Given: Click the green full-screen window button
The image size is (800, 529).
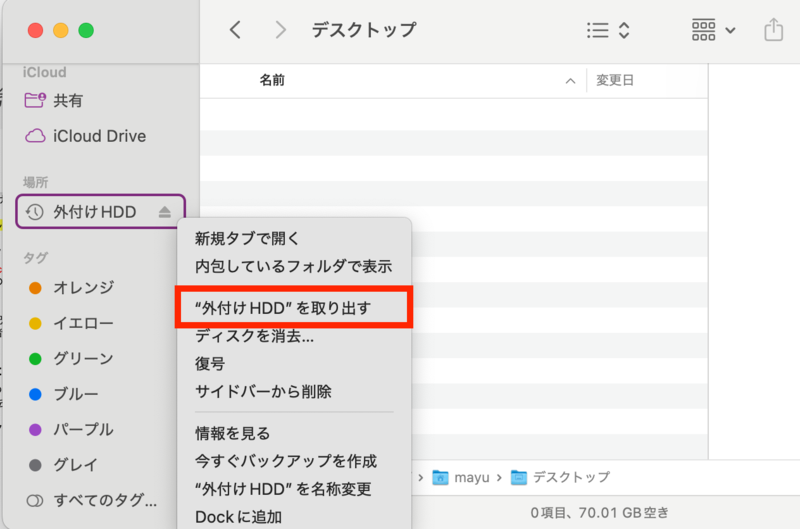Looking at the screenshot, I should [x=86, y=31].
